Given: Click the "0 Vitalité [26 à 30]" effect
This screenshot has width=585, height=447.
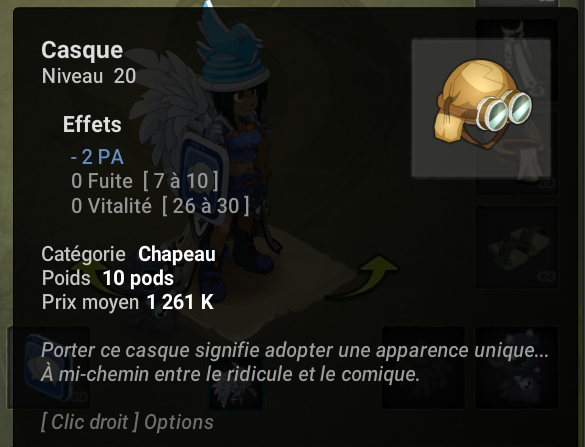Looking at the screenshot, I should 160,206.
